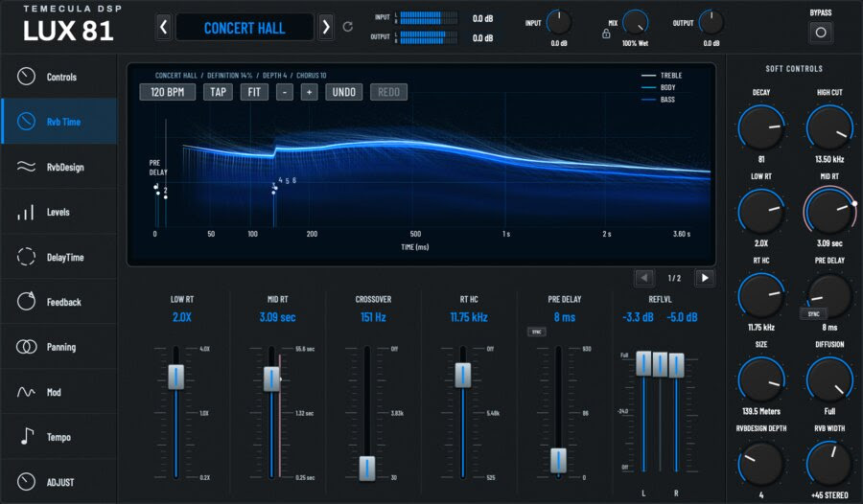Open the CONCERT HALL preset selector
Image resolution: width=863 pixels, height=504 pixels.
pos(245,28)
